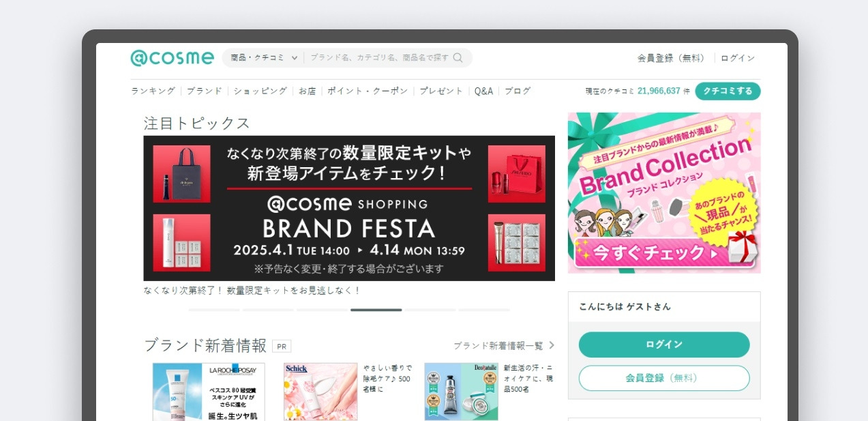The width and height of the screenshot is (868, 421).
Task: Open the Schick product image
Action: 320,392
